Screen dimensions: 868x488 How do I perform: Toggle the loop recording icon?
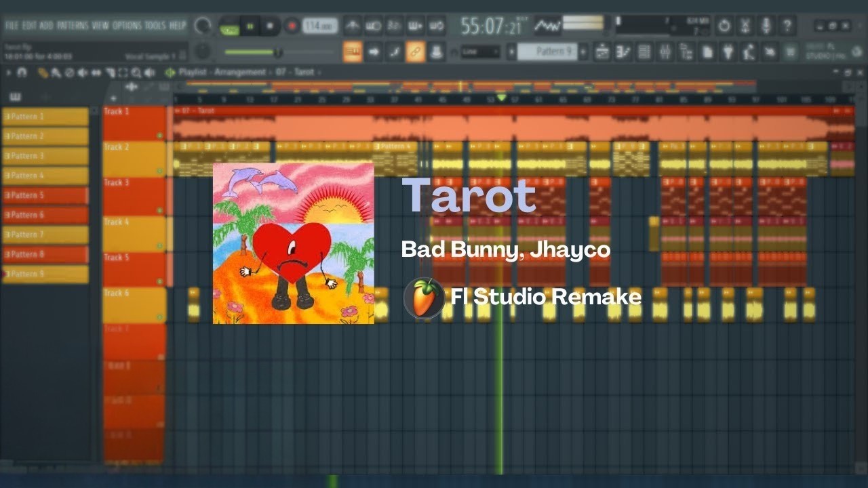click(436, 26)
